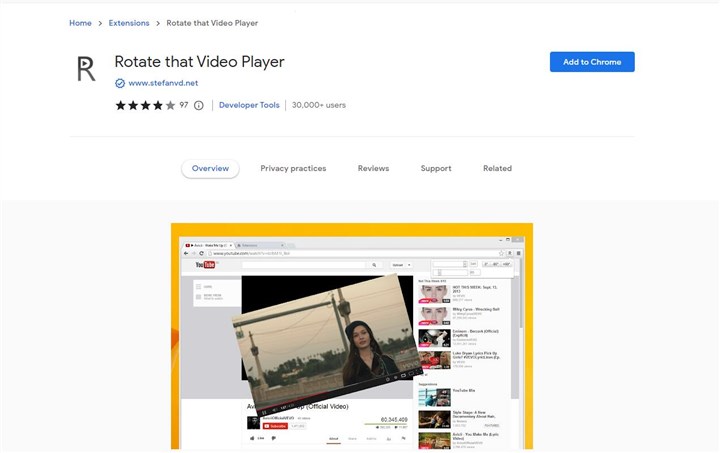Open the Related tab
The image size is (720, 453).
tap(497, 168)
